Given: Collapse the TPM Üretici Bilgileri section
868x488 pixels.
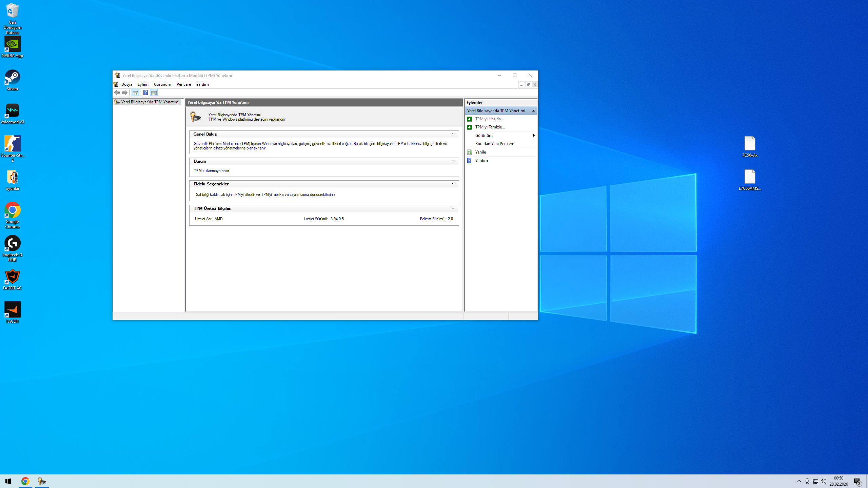Looking at the screenshot, I should (453, 208).
